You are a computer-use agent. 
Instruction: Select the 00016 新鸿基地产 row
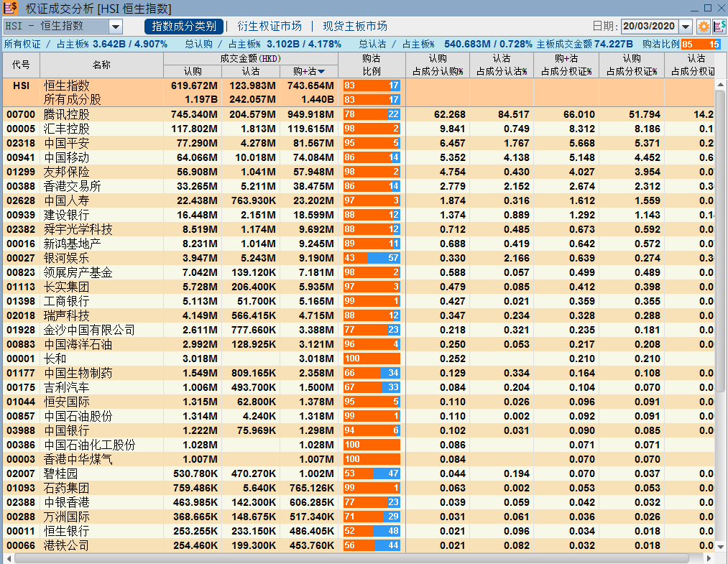[x=359, y=244]
